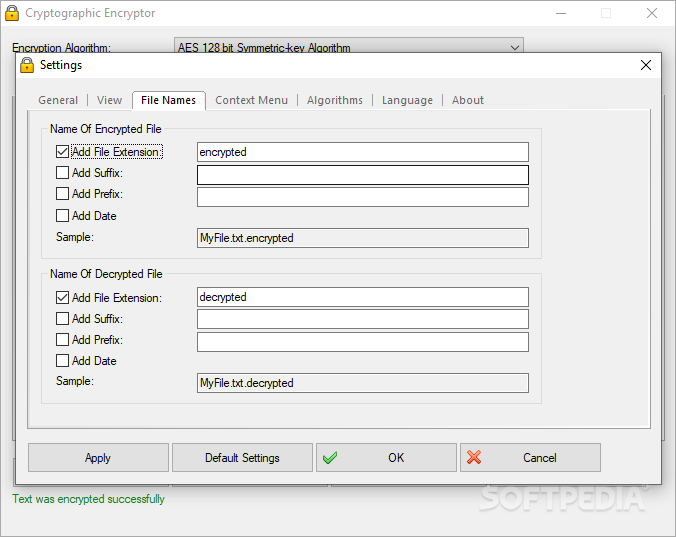Screen dimensions: 676x537
Task: Confirm with the OK button
Action: (x=386, y=458)
